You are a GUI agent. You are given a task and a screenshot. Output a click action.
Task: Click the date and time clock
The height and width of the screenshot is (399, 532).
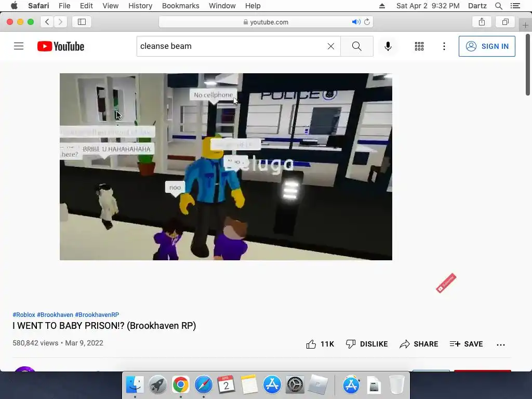click(x=428, y=6)
